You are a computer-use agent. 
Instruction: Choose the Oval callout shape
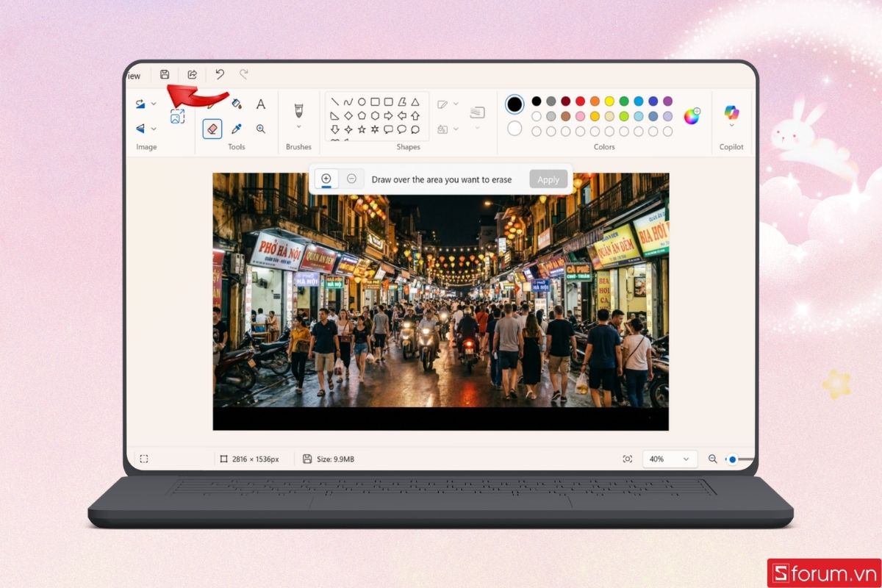[x=402, y=129]
